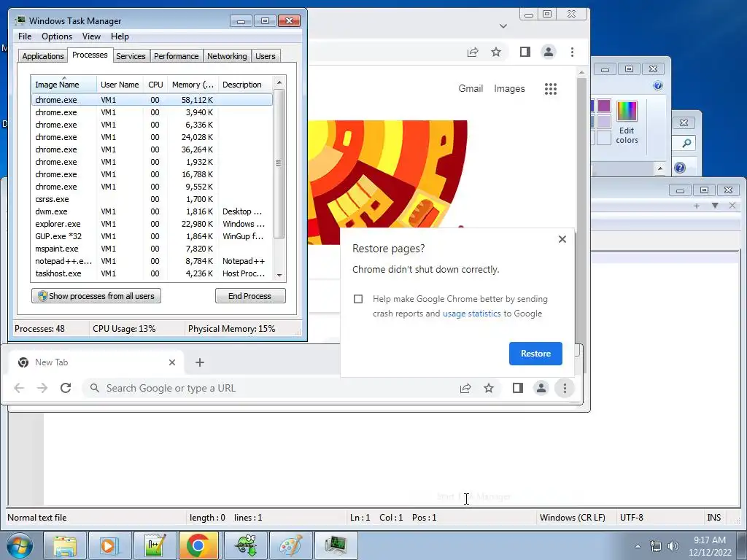
Task: Sort processes by CPU column
Action: click(155, 85)
